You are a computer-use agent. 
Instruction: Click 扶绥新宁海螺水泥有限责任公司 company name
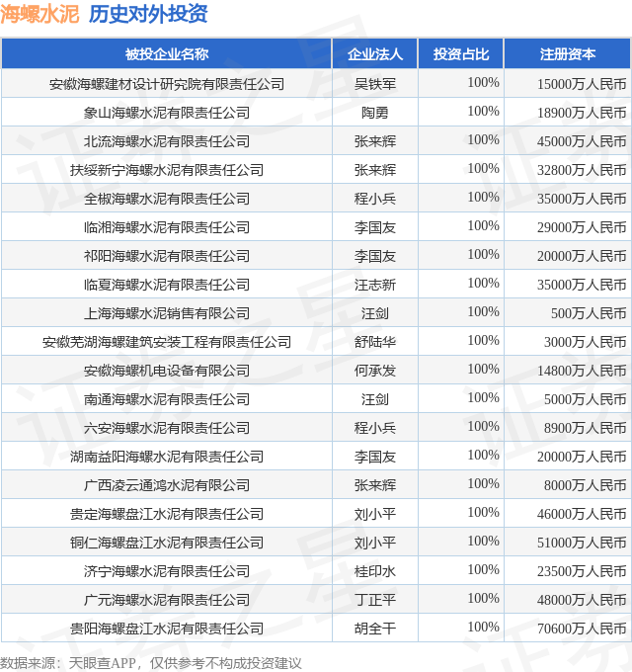pyautogui.click(x=167, y=170)
